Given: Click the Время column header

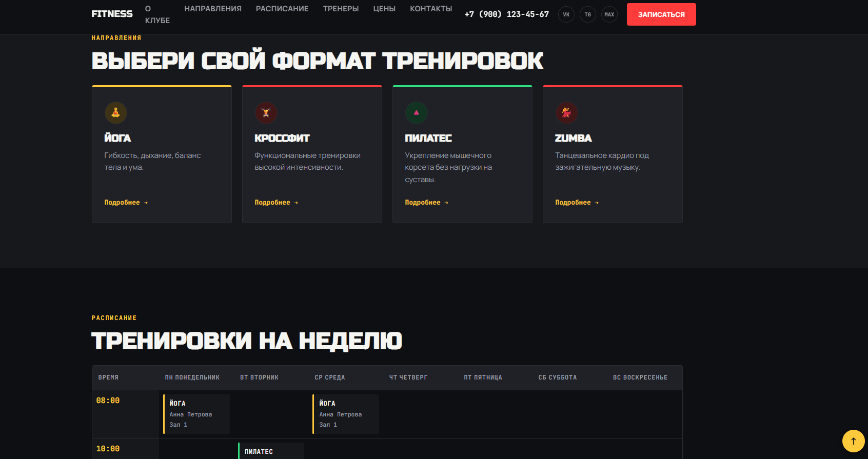Looking at the screenshot, I should click(x=108, y=377).
